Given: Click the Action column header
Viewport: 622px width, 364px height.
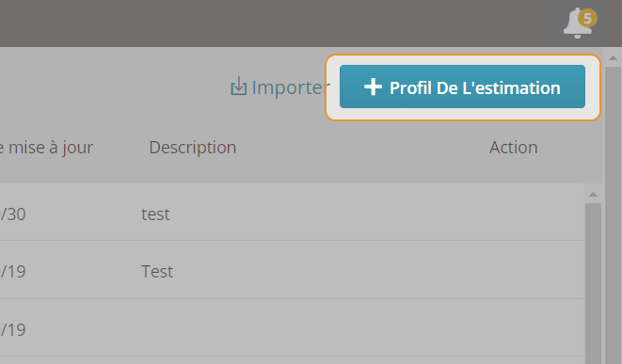Looking at the screenshot, I should point(513,148).
